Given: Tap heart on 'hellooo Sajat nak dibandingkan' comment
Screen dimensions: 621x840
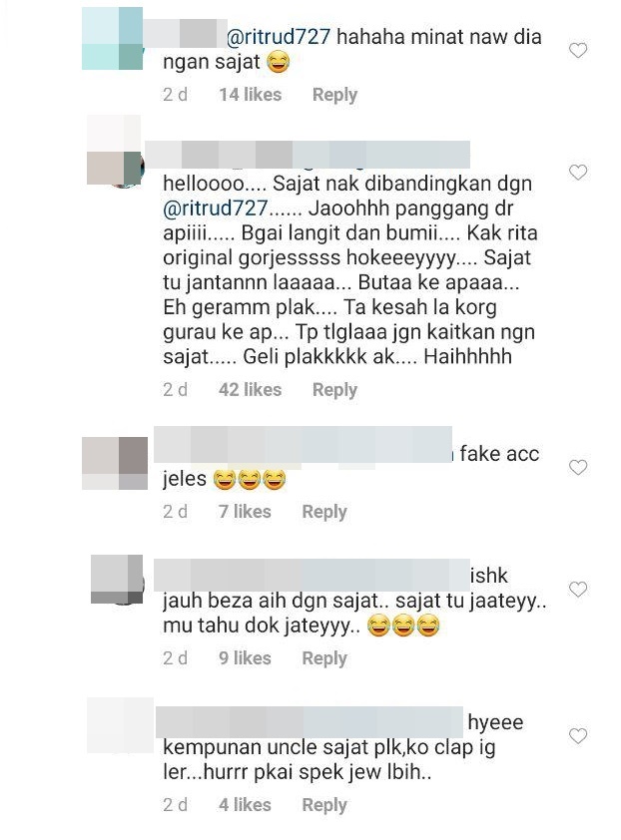Looking at the screenshot, I should 577,173.
